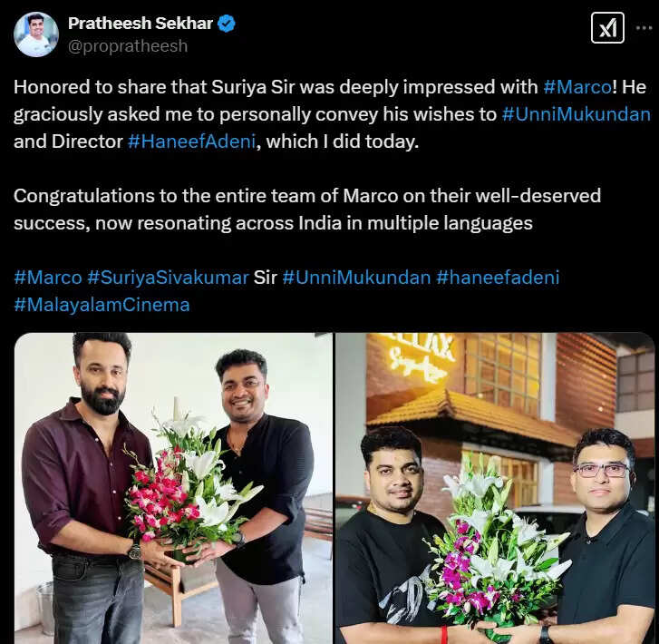Open the @propratheesh handle
Screen dimensions: 659x644
pyautogui.click(x=128, y=46)
